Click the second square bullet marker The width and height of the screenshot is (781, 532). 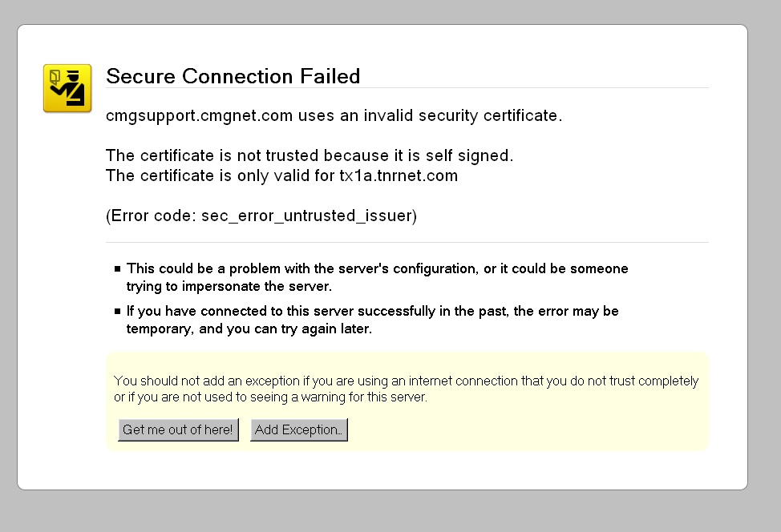click(118, 312)
